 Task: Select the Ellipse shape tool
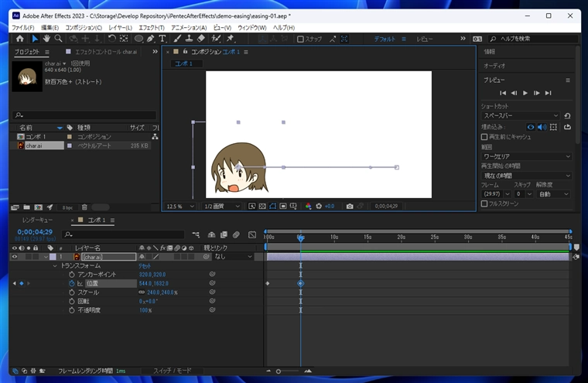(x=138, y=38)
